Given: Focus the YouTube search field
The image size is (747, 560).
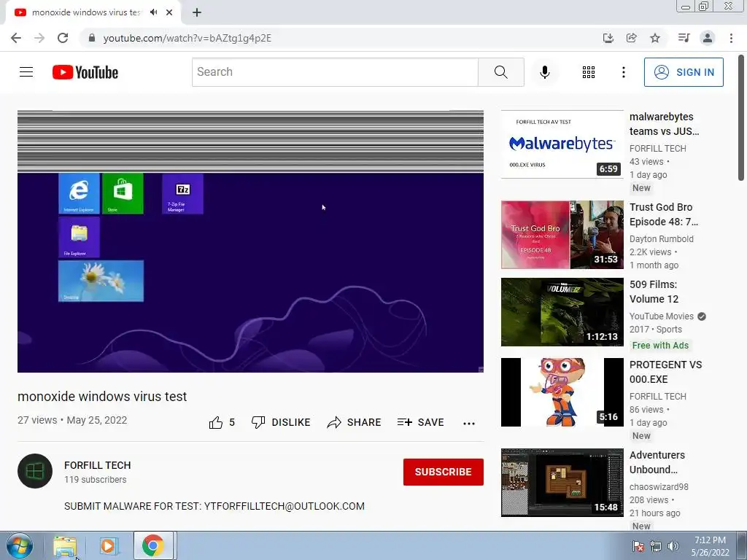Looking at the screenshot, I should point(335,72).
